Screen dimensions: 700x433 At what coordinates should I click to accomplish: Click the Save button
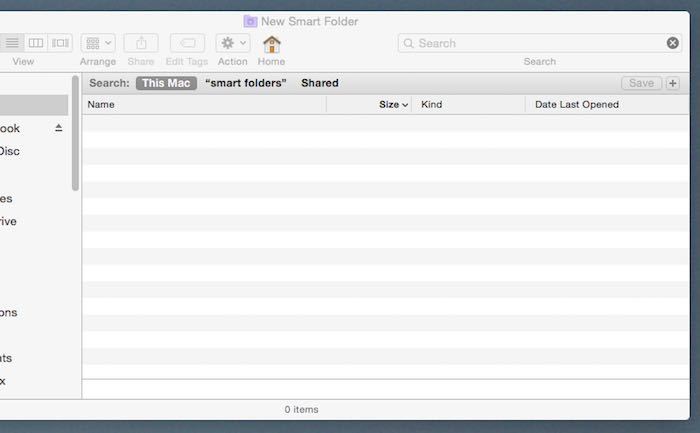(x=642, y=83)
